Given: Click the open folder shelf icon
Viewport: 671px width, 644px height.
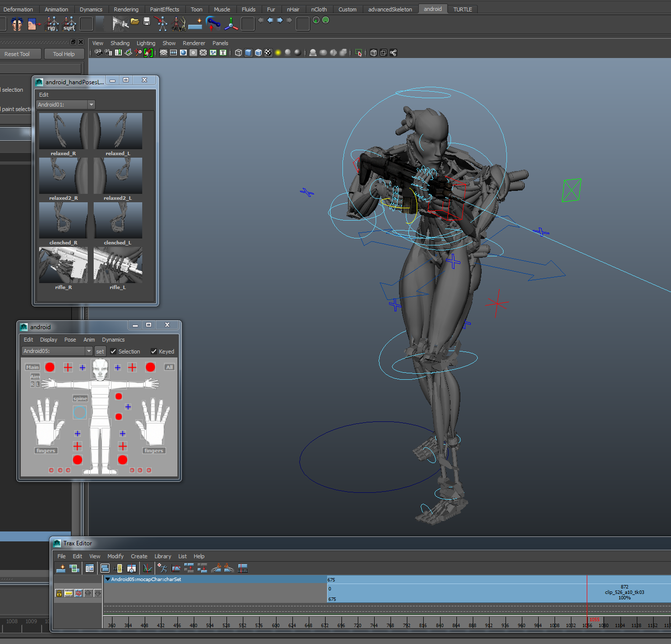Looking at the screenshot, I should (135, 21).
